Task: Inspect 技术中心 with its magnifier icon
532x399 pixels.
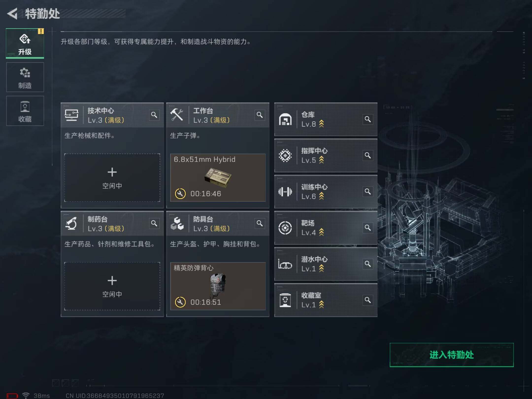Action: [154, 115]
